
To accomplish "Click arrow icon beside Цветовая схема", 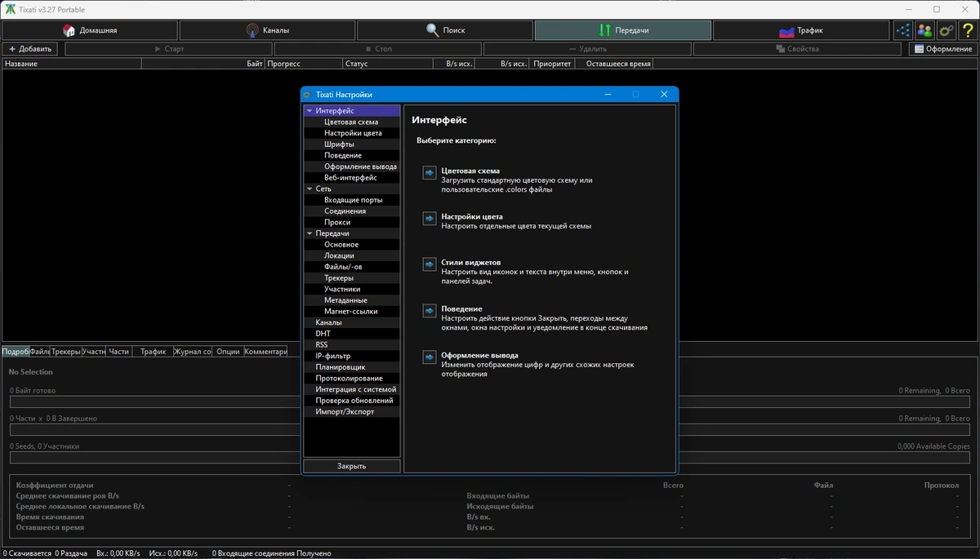I will [x=430, y=172].
